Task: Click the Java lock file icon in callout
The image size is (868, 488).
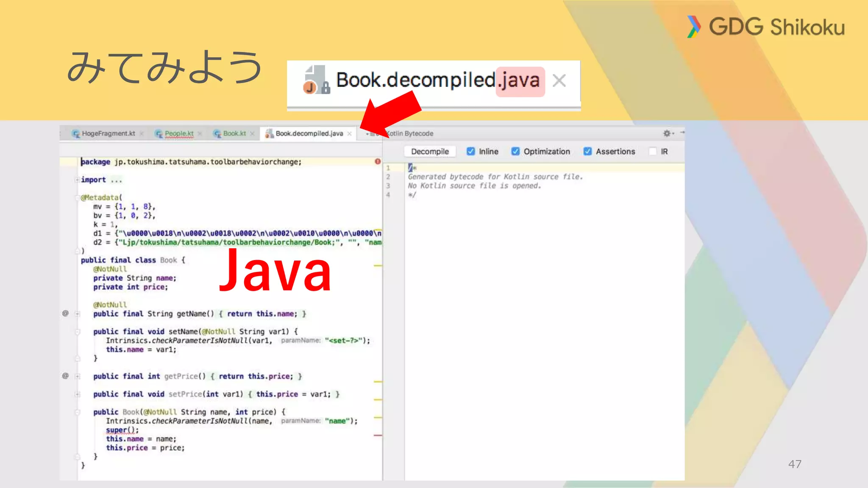Action: 317,80
